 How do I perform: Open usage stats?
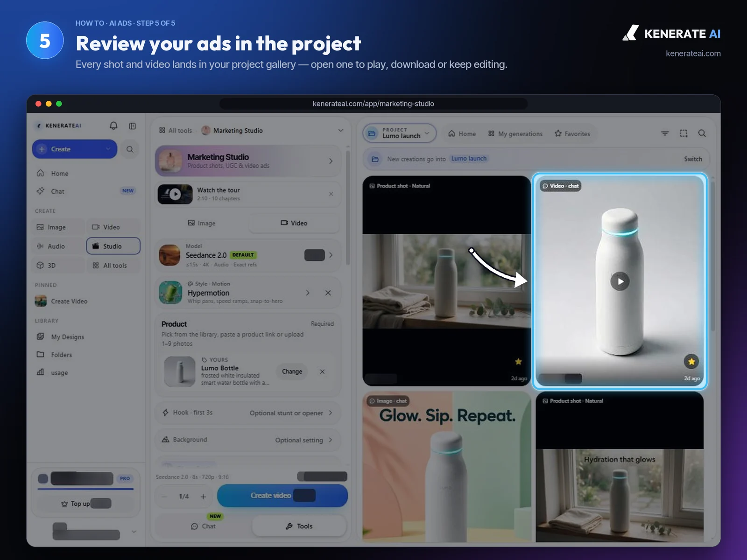pos(86,373)
